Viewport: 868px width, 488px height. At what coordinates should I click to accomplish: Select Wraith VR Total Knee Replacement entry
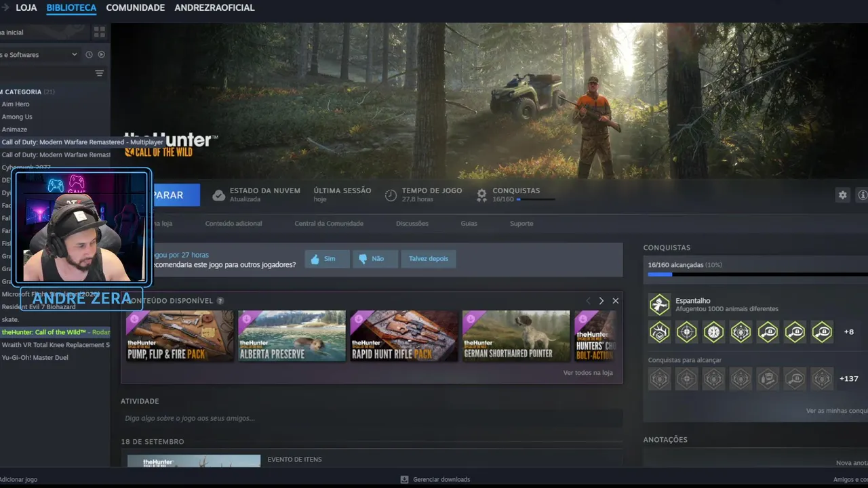click(x=56, y=345)
